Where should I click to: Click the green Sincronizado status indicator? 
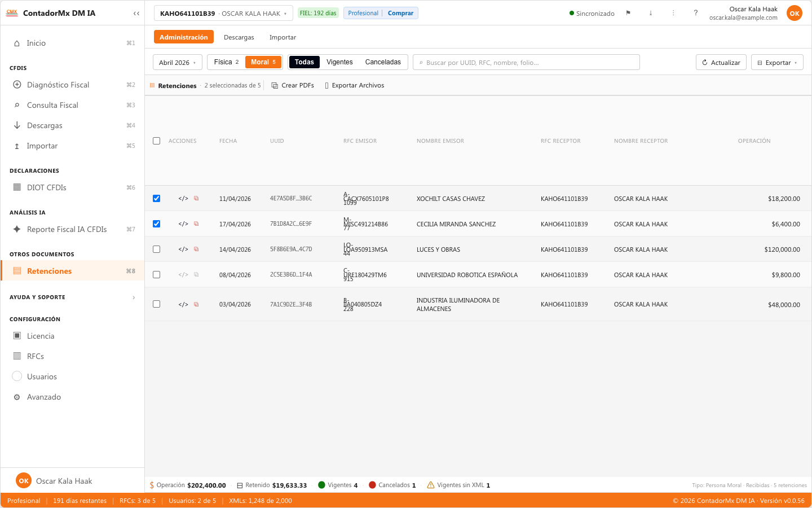point(592,13)
